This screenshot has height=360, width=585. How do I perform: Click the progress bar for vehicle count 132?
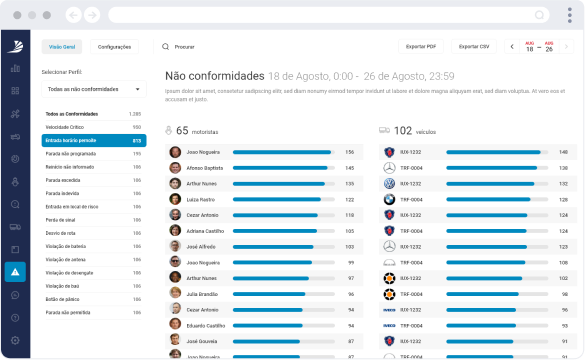pos(497,184)
